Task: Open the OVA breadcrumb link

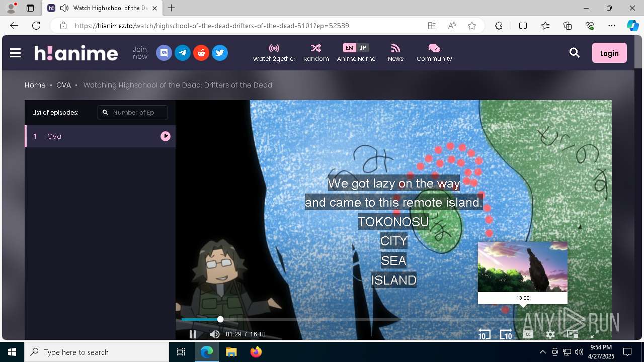Action: click(x=63, y=85)
